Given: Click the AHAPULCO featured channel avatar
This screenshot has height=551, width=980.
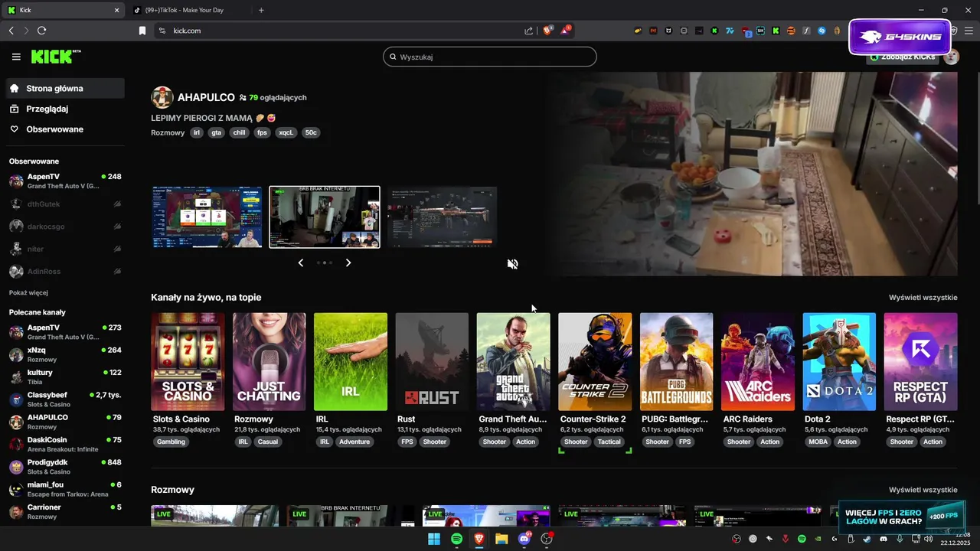Looking at the screenshot, I should pyautogui.click(x=162, y=97).
